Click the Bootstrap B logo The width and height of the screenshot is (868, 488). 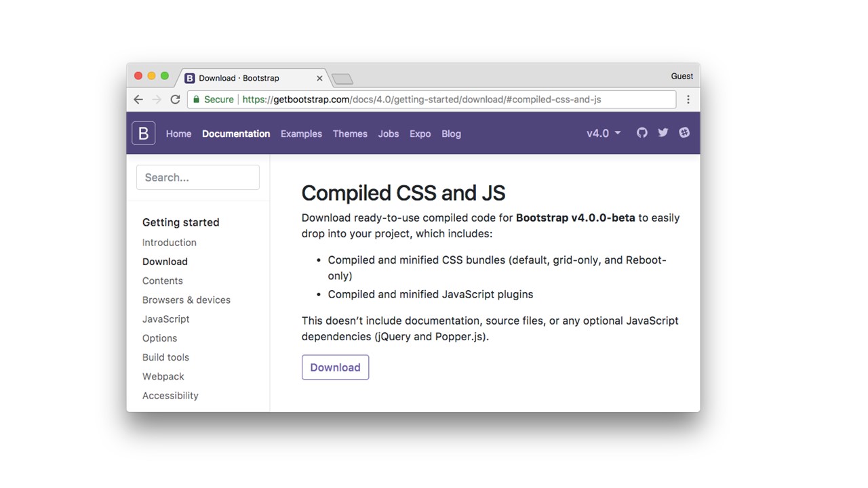tap(143, 133)
